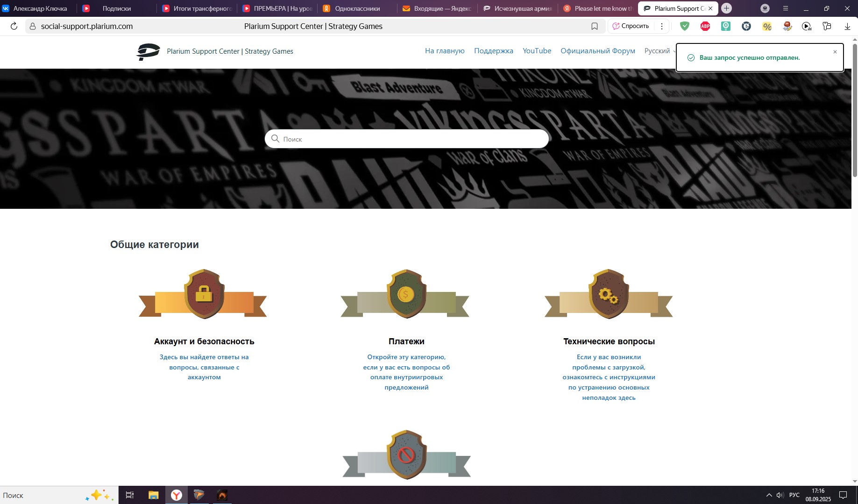Show hidden tray icons chevron
The width and height of the screenshot is (858, 504).
coord(769,495)
